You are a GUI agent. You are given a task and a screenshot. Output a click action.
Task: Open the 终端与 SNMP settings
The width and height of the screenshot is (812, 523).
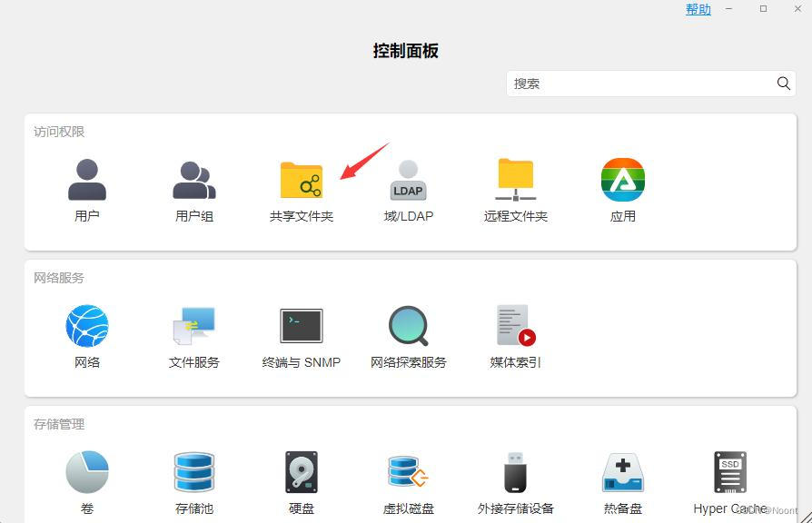click(301, 334)
